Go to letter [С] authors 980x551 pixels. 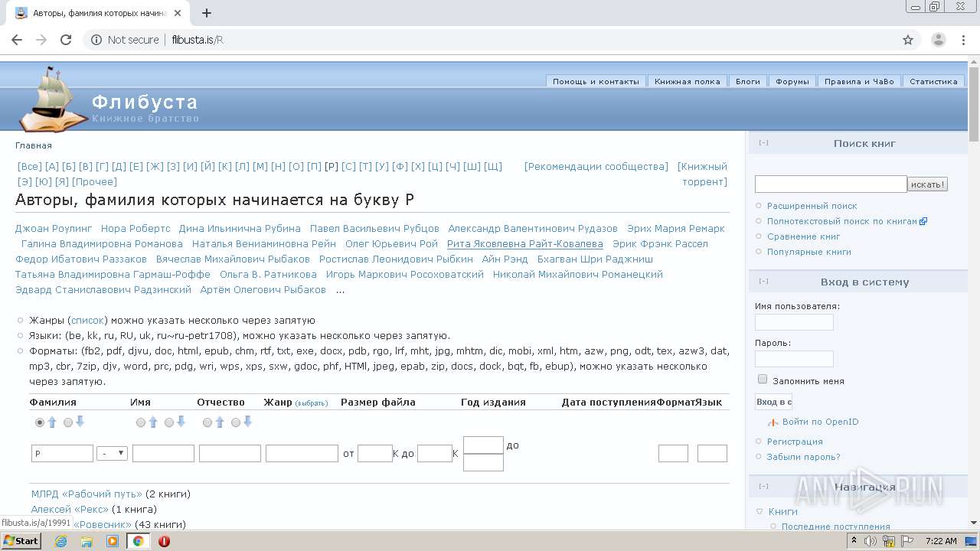click(348, 167)
